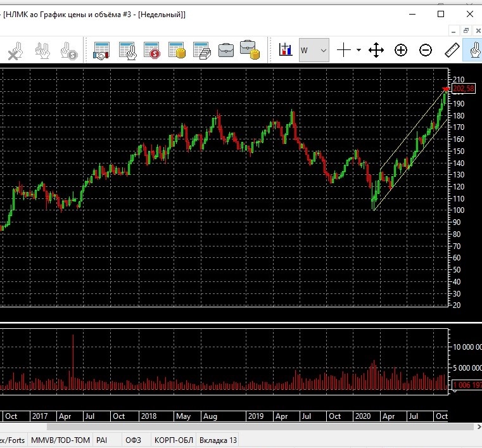Image resolution: width=482 pixels, height=448 pixels.
Task: Click the zoom in plus icon
Action: click(x=401, y=50)
